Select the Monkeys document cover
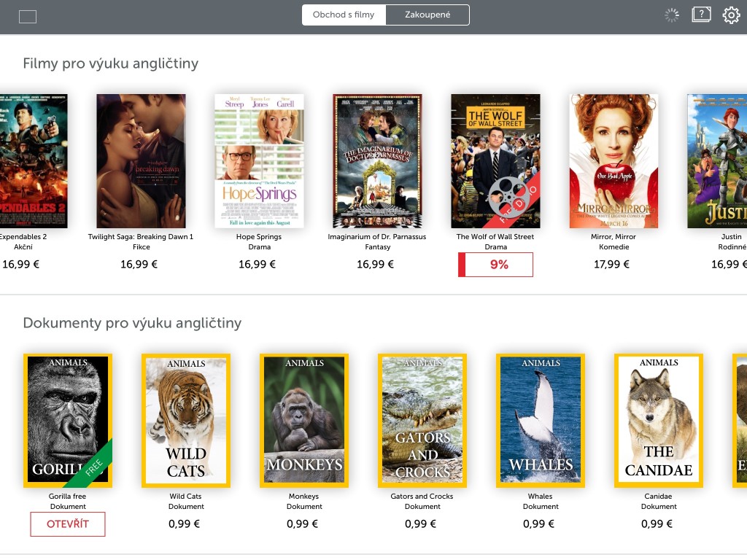The image size is (747, 560). tap(304, 421)
